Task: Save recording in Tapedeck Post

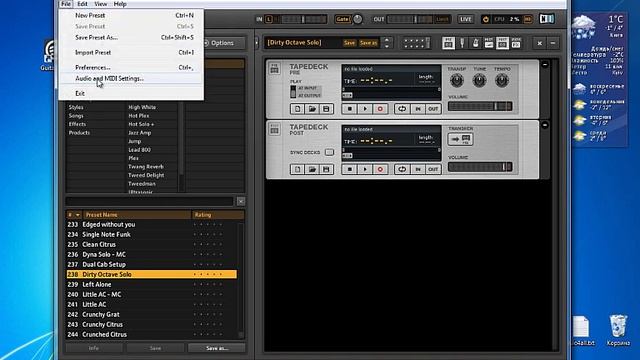Action: [x=326, y=169]
